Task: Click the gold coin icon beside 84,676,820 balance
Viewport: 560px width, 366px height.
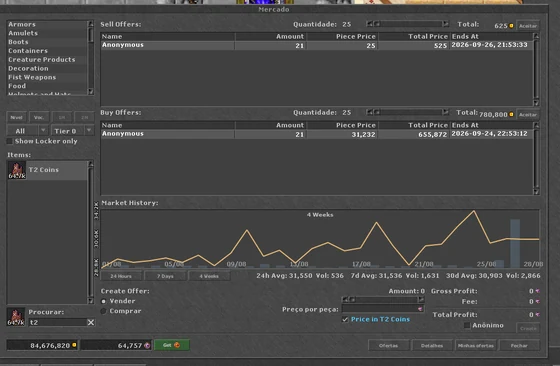Action: point(74,345)
